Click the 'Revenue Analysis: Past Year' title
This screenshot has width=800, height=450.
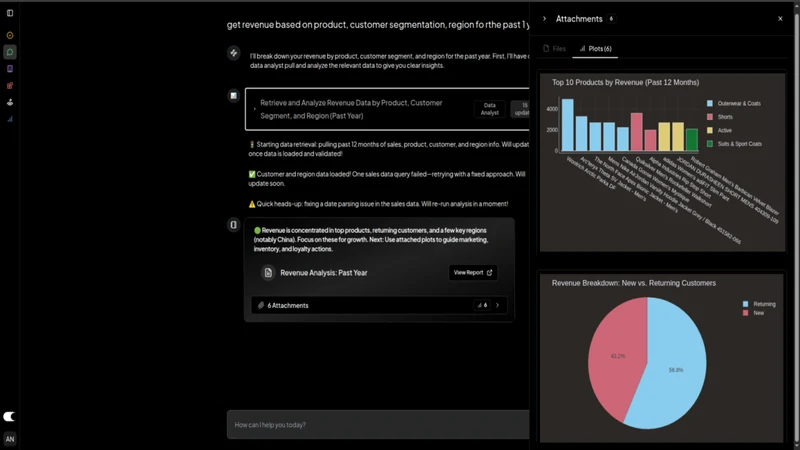click(323, 272)
